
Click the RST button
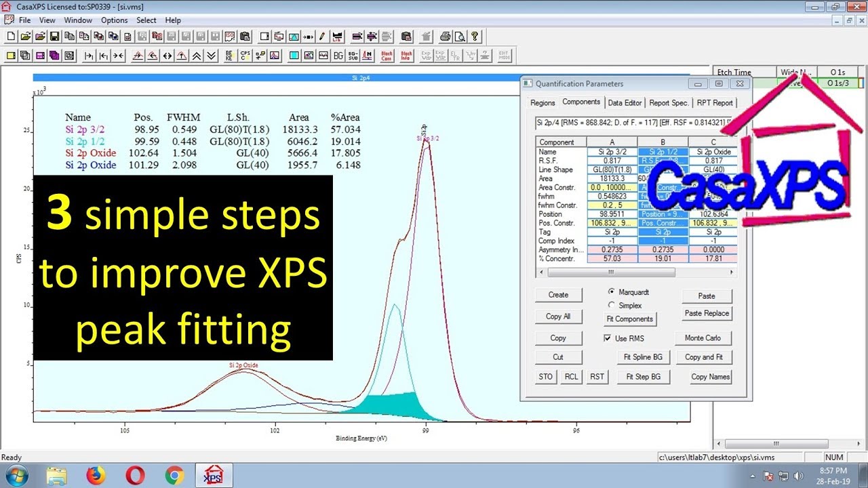click(x=597, y=377)
